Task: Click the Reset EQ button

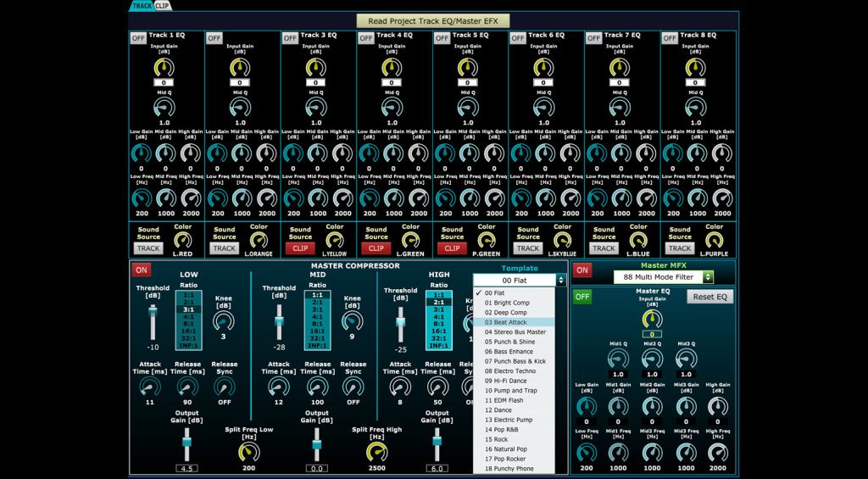Action: tap(709, 297)
